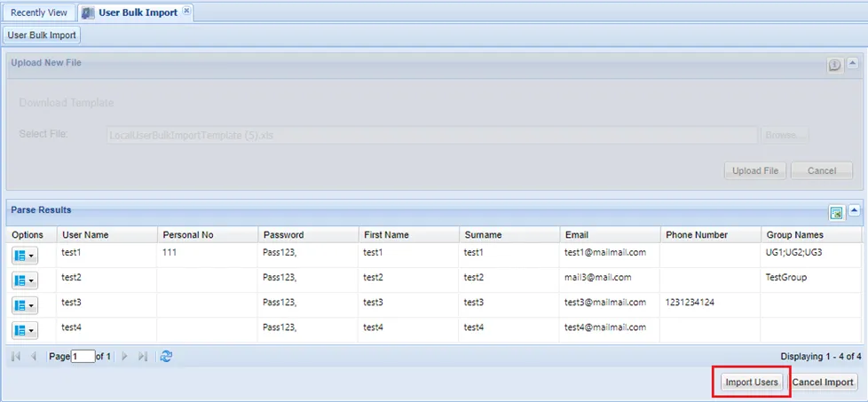This screenshot has height=402, width=868.
Task: Sort by Surname column header
Action: point(509,235)
